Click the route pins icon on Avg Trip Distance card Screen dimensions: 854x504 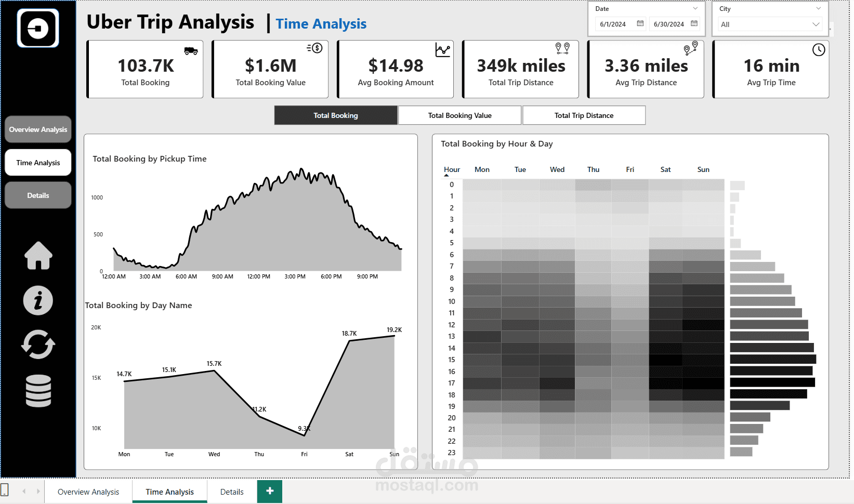click(690, 48)
